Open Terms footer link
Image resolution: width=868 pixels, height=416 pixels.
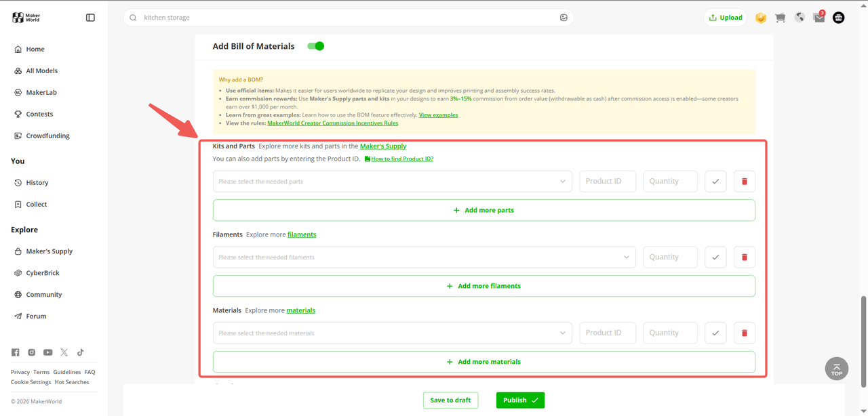point(41,372)
